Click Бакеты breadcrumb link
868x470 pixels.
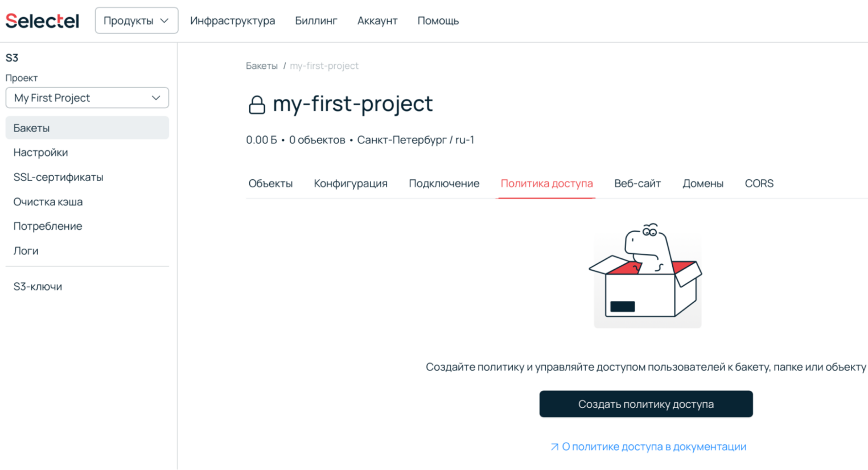[x=261, y=66]
